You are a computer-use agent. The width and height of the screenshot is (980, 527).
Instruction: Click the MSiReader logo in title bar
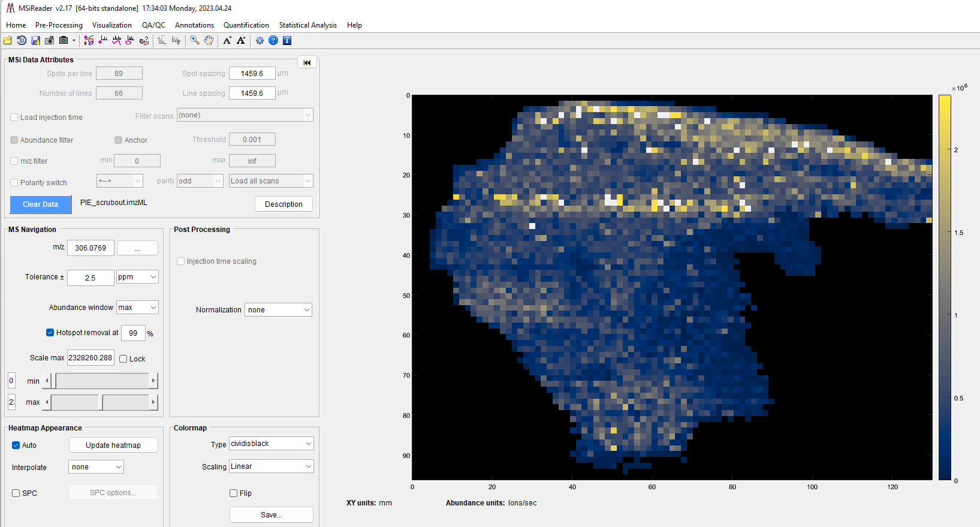(10, 8)
